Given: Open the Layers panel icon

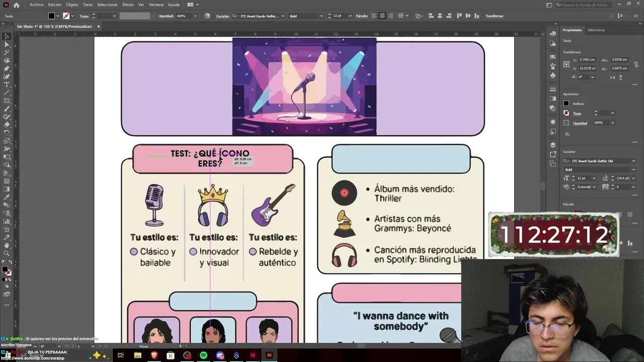Looking at the screenshot, I should tap(553, 145).
